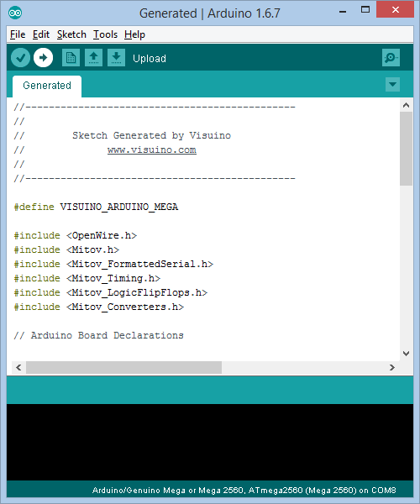This screenshot has height=504, width=420.
Task: Click the Sketch Generated by Visuino comment
Action: 151,135
